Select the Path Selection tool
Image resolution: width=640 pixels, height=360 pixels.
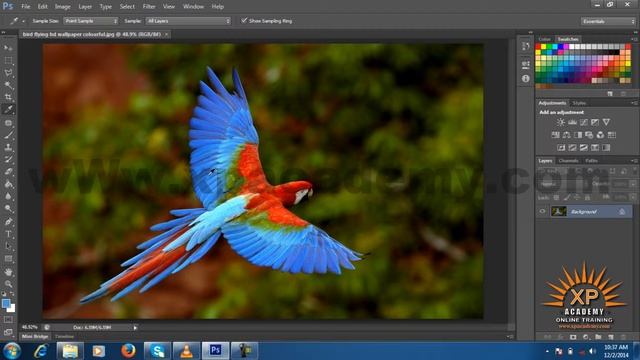(8, 246)
